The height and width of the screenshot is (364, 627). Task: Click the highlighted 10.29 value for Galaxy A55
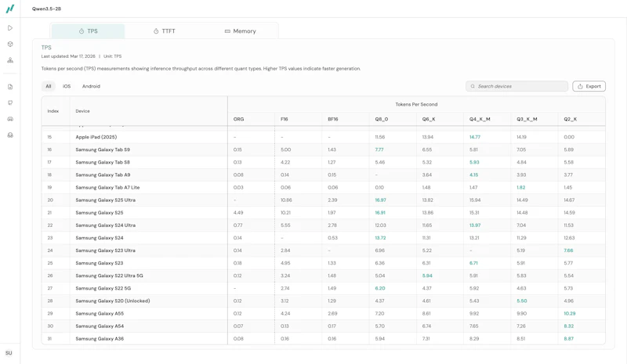pyautogui.click(x=570, y=314)
